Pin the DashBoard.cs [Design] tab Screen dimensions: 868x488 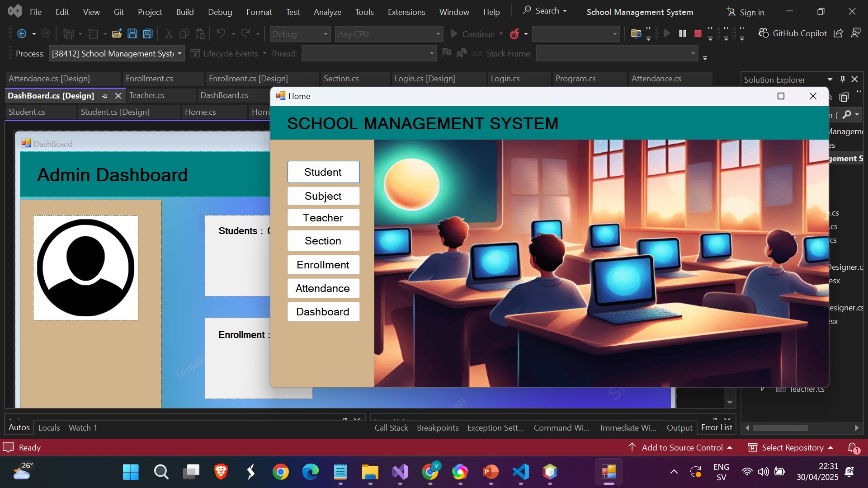104,96
